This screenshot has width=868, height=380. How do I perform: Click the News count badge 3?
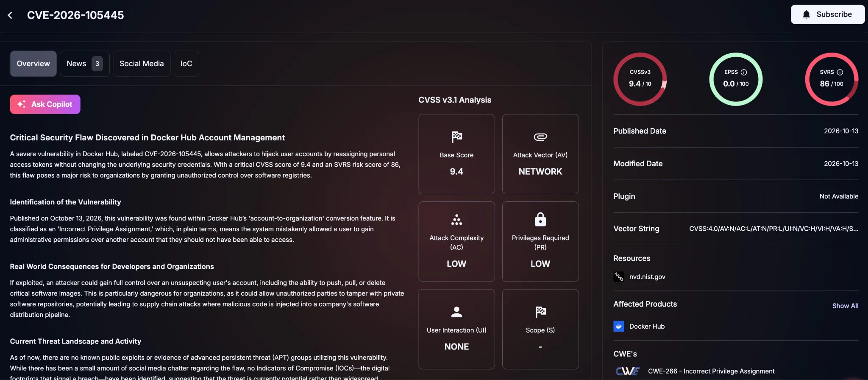(x=97, y=64)
